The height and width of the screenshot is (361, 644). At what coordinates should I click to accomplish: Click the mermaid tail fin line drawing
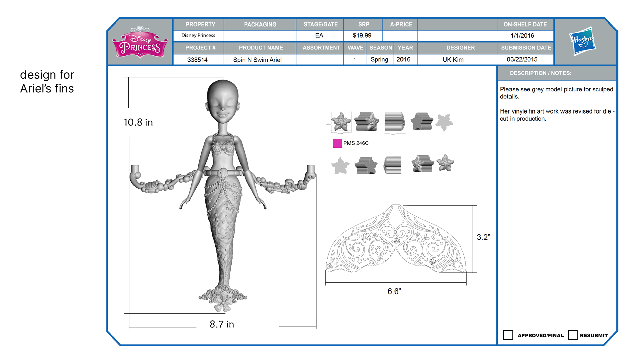(x=396, y=238)
